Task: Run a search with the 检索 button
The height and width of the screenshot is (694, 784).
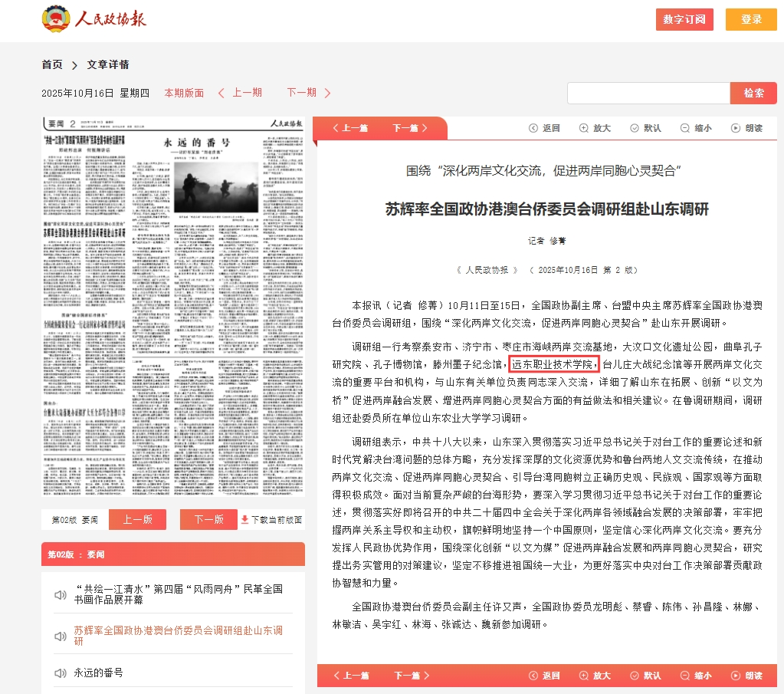Action: (753, 92)
